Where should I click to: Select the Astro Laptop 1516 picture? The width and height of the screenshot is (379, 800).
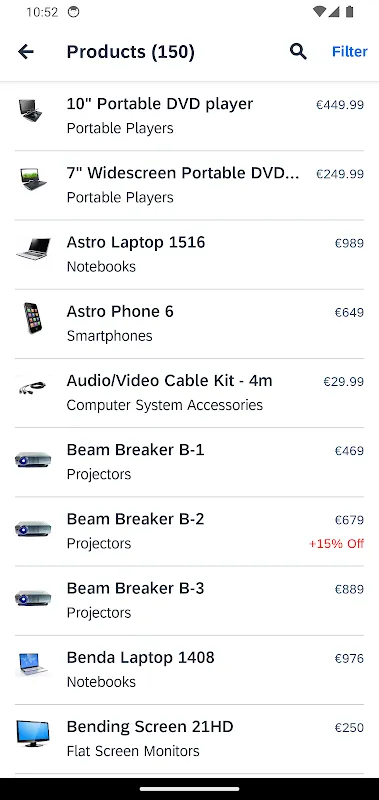(33, 249)
